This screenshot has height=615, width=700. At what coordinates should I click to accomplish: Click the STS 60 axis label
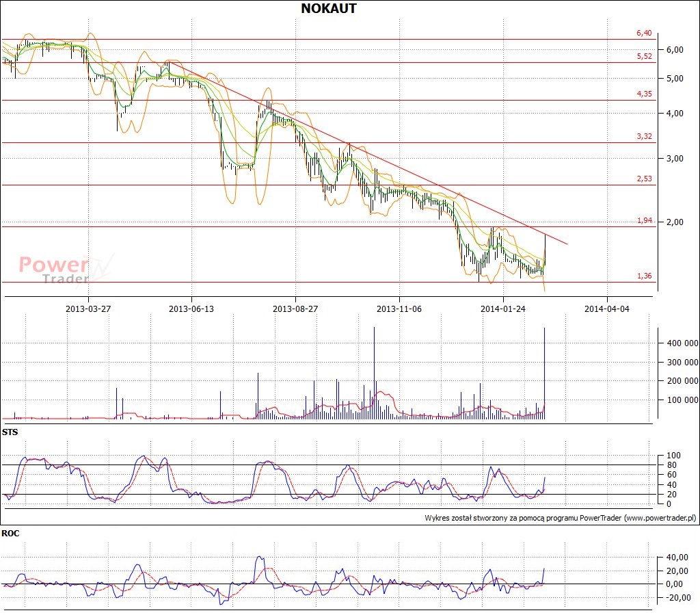pyautogui.click(x=671, y=475)
